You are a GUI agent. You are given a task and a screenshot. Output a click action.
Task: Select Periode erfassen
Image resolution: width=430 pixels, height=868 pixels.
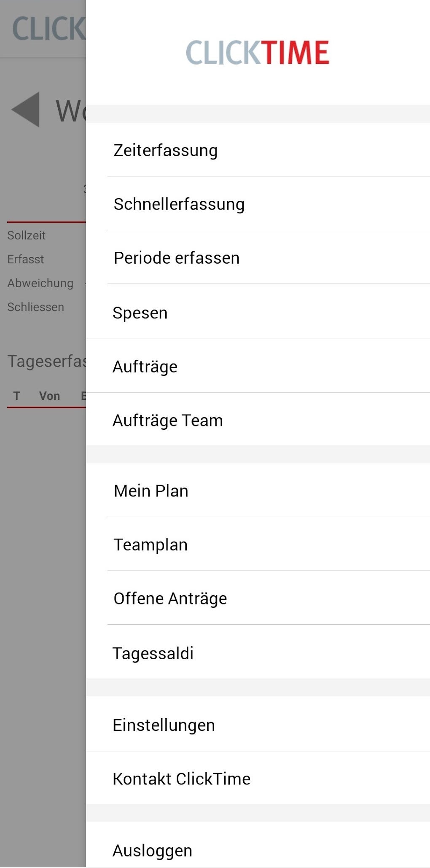(176, 257)
